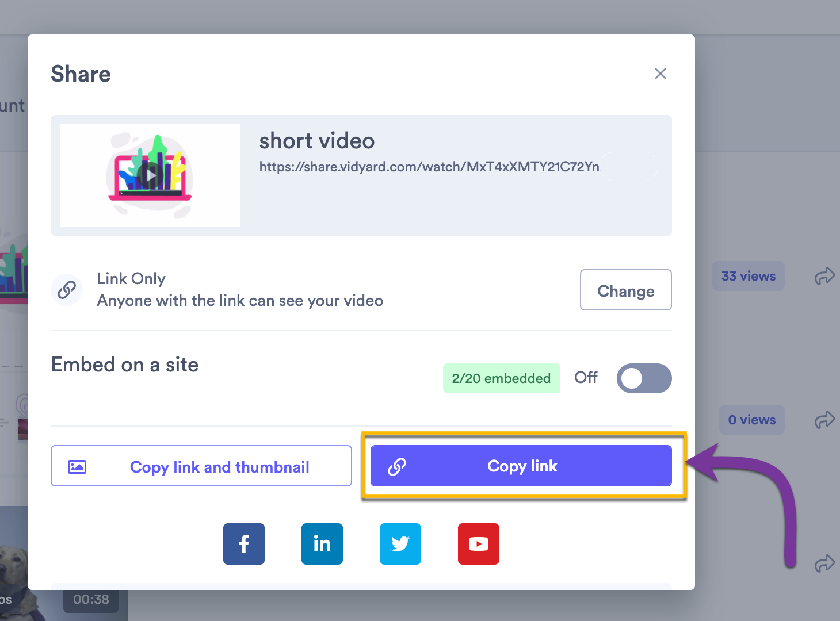
Task: Click the Twitter bird share icon
Action: (x=400, y=544)
